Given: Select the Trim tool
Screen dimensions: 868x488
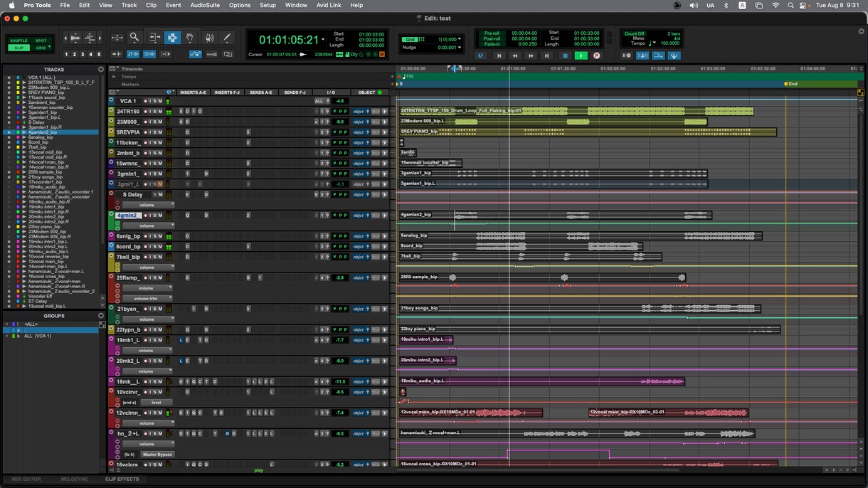Looking at the screenshot, I should [154, 38].
